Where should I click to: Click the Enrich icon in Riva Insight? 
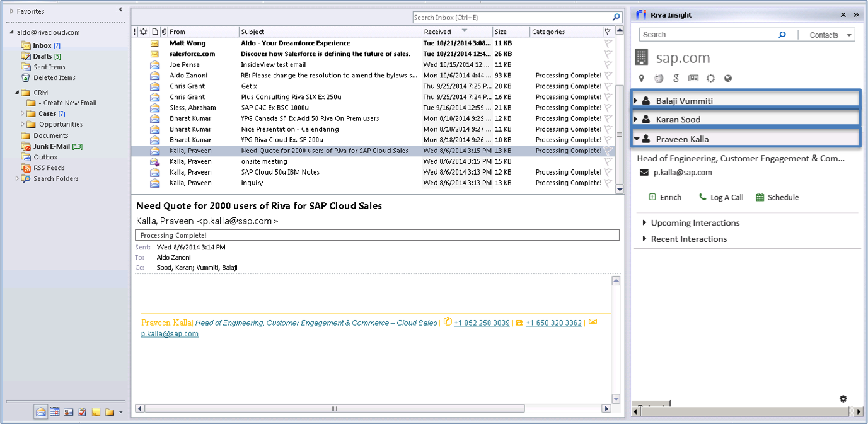[x=652, y=197]
